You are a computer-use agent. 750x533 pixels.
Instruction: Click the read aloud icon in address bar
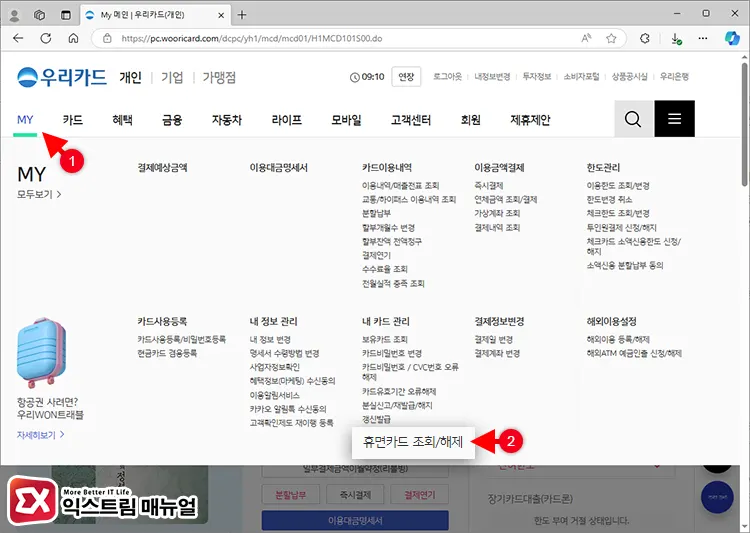586,39
